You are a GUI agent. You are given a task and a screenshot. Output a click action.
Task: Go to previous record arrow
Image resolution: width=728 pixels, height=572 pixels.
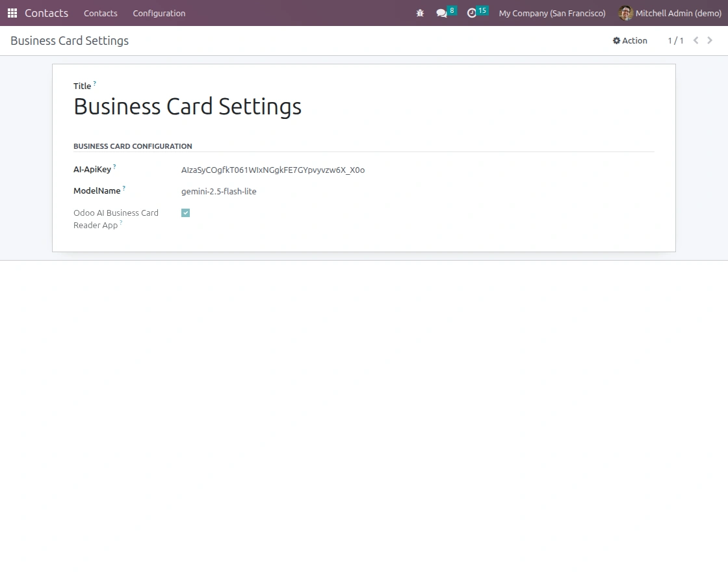(695, 40)
